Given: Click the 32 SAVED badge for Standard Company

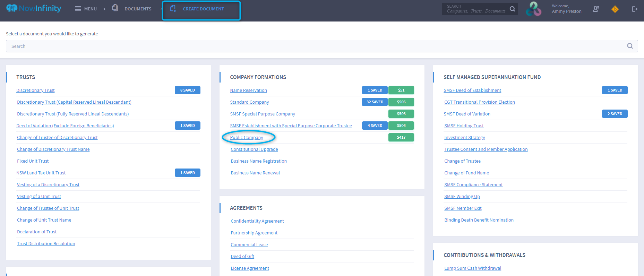Looking at the screenshot, I should pyautogui.click(x=375, y=102).
